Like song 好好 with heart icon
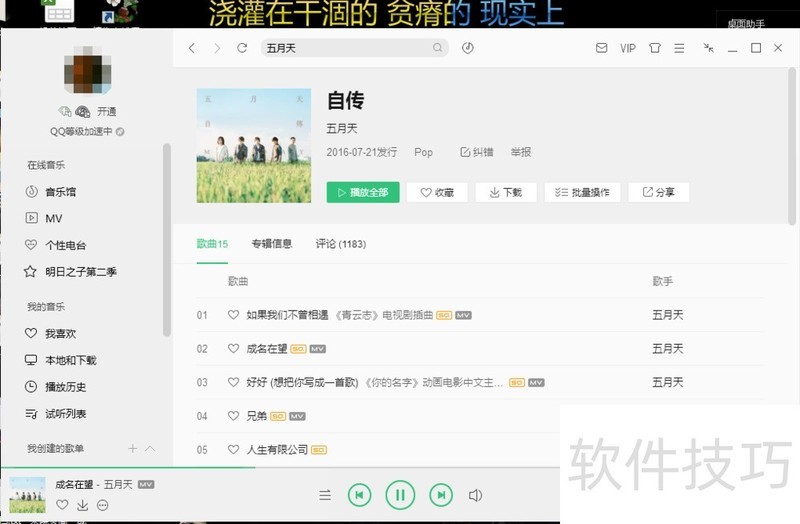 pyautogui.click(x=233, y=382)
